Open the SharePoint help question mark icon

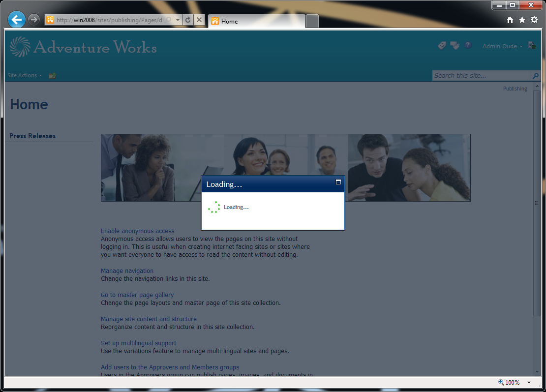pyautogui.click(x=468, y=45)
